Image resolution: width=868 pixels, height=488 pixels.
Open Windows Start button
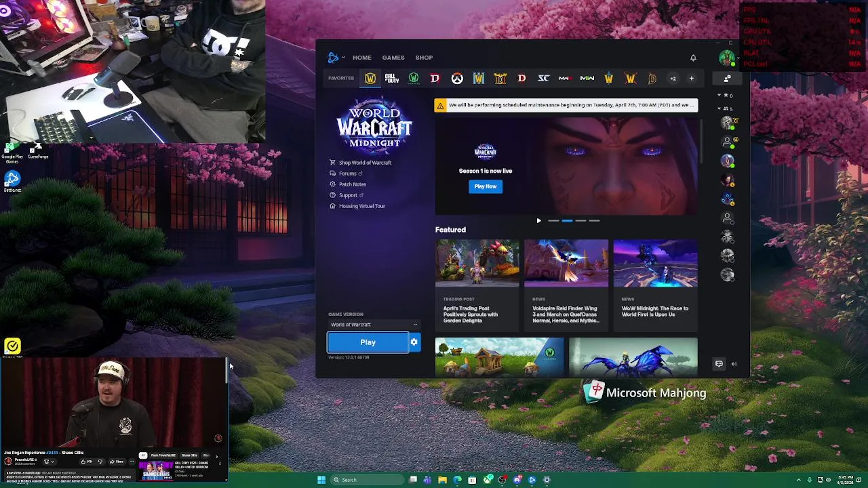click(x=321, y=480)
